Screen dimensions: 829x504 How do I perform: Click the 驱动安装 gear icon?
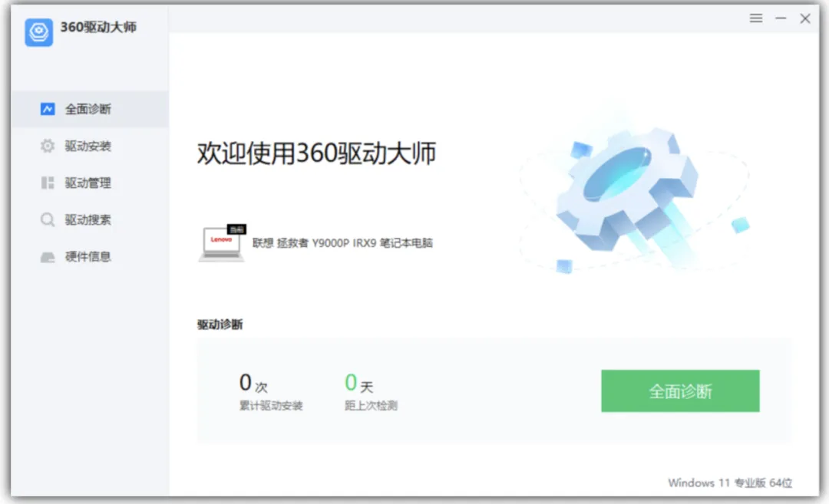click(x=48, y=146)
